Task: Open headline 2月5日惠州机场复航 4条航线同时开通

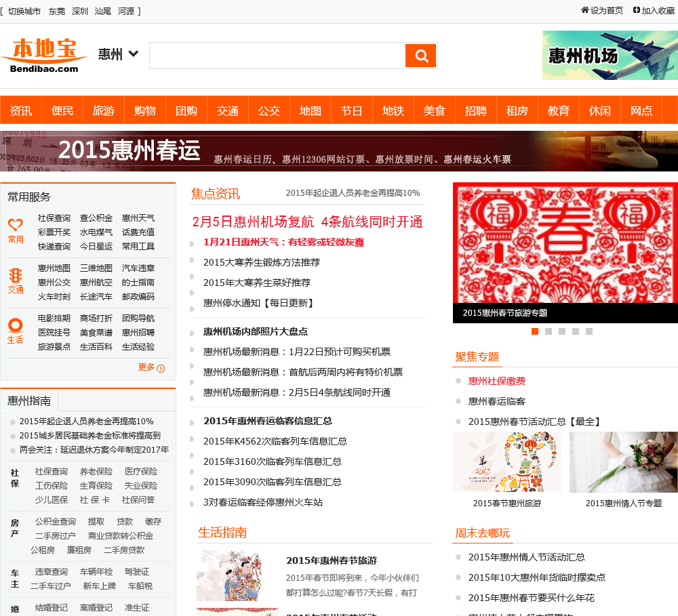Action: pos(307,222)
